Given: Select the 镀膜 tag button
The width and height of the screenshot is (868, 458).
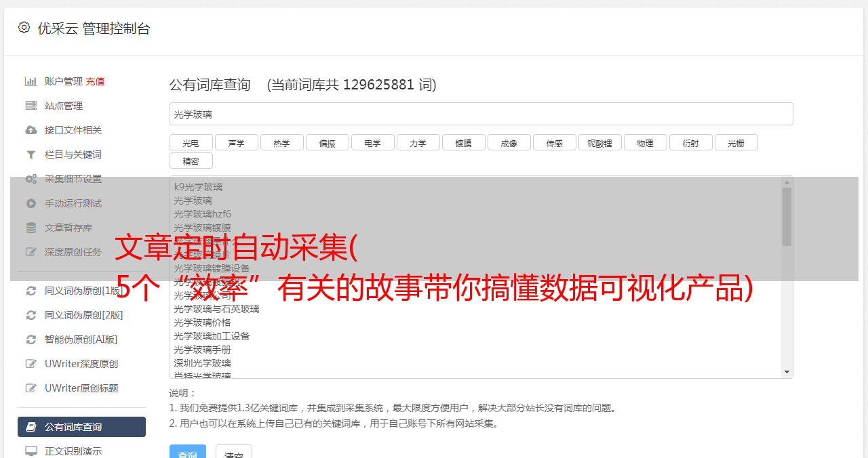Looking at the screenshot, I should click(x=464, y=142).
